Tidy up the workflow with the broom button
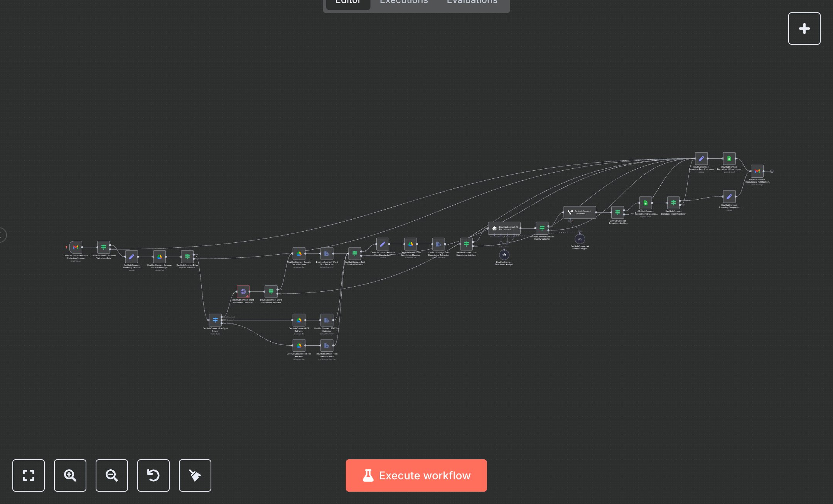The height and width of the screenshot is (504, 833). 195,475
